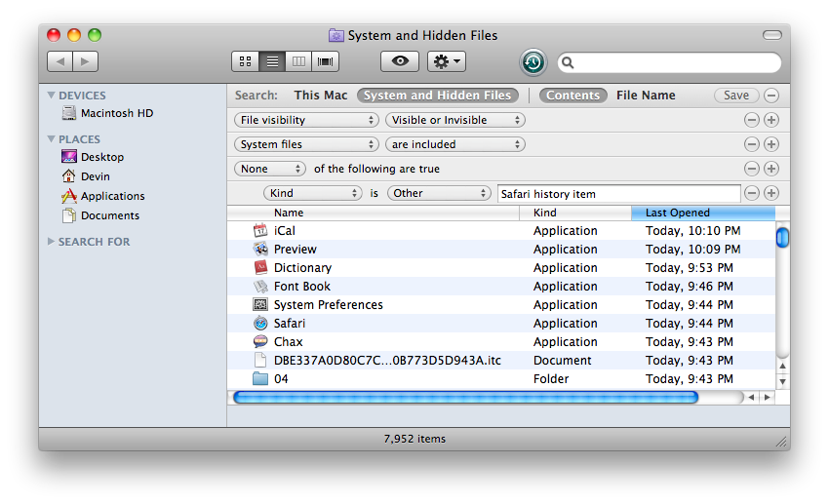Screen dimensions: 829x504
Task: Remove the File visibility criterion
Action: click(752, 120)
